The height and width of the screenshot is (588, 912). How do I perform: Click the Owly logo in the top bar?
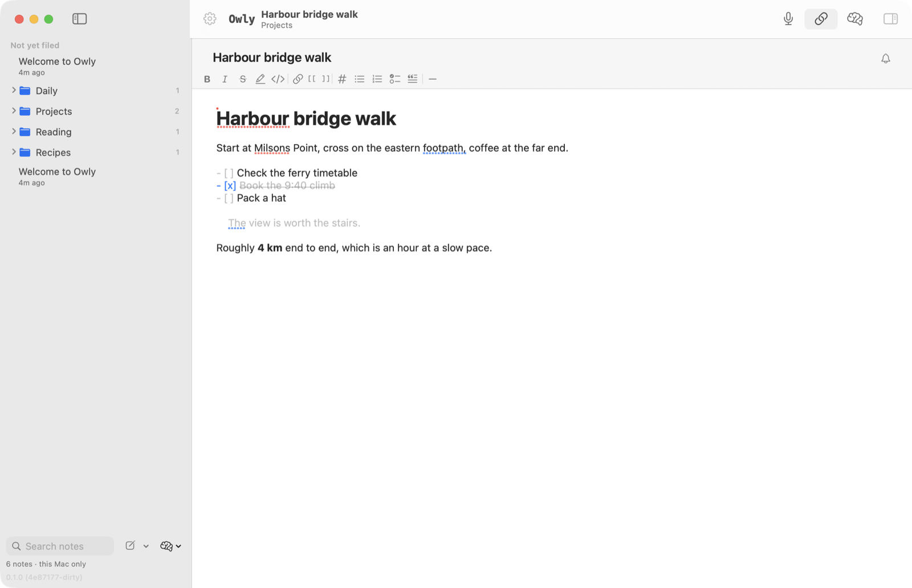[242, 19]
